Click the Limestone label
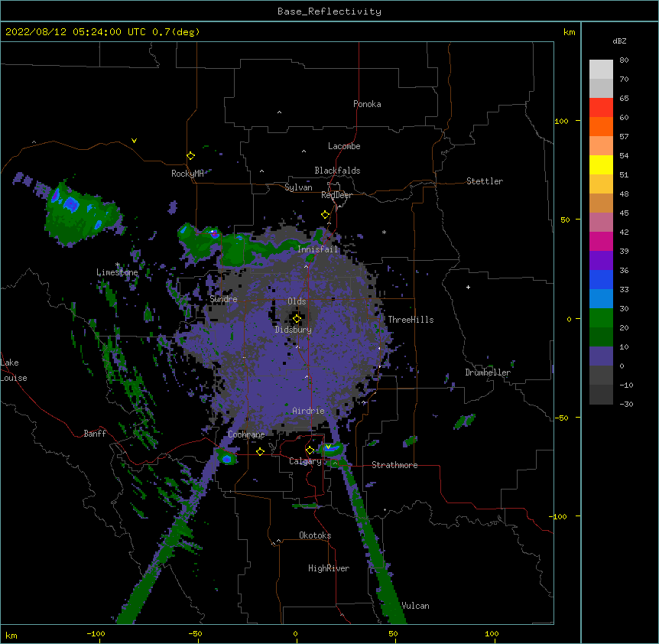This screenshot has height=644, width=659. [x=117, y=272]
